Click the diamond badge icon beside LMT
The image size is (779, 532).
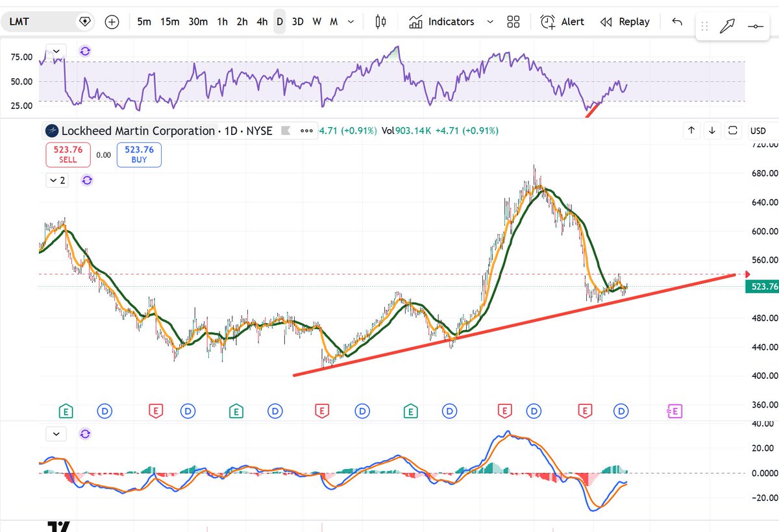pos(84,21)
